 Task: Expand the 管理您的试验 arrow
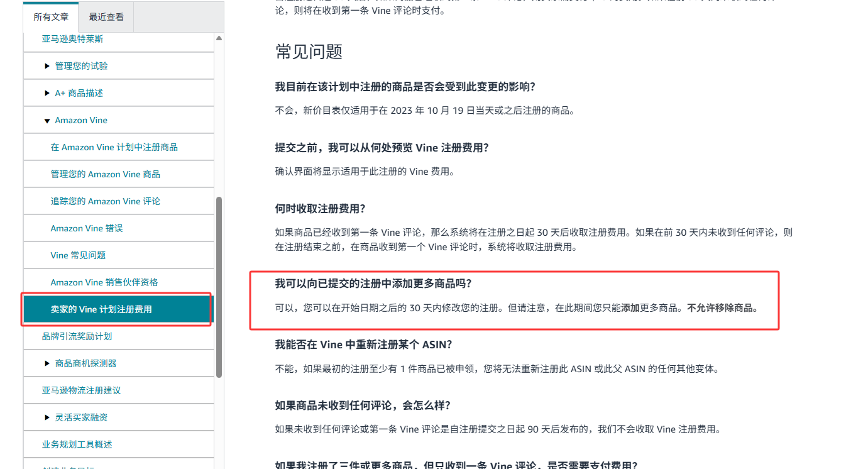pos(47,66)
